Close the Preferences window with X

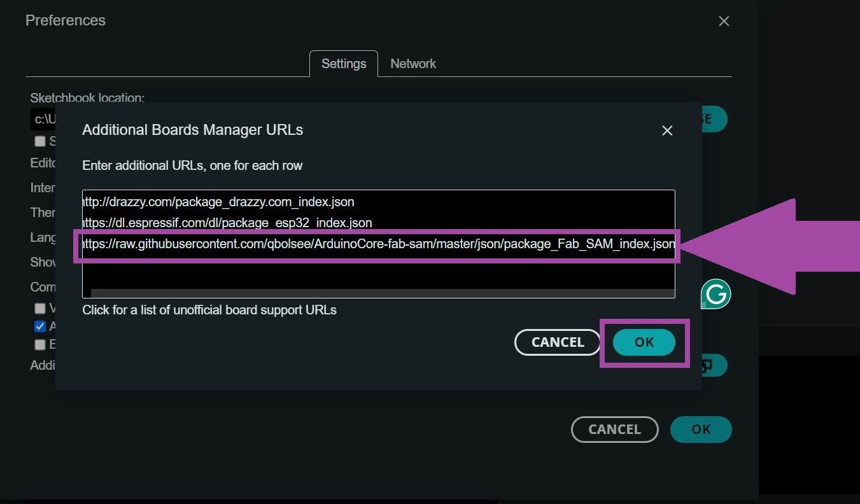point(724,21)
